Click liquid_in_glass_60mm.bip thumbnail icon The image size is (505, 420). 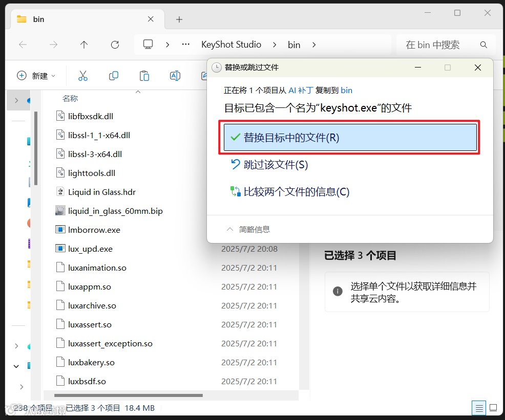60,211
